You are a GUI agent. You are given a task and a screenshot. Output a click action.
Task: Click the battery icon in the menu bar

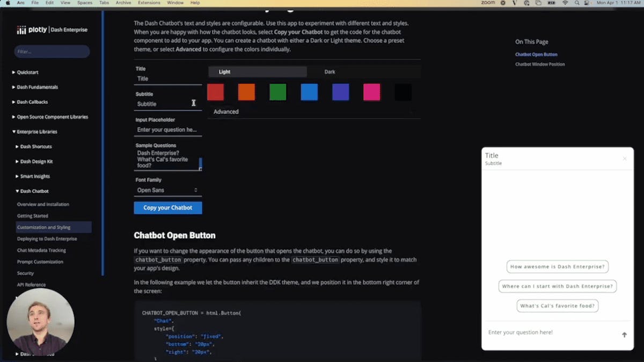551,3
